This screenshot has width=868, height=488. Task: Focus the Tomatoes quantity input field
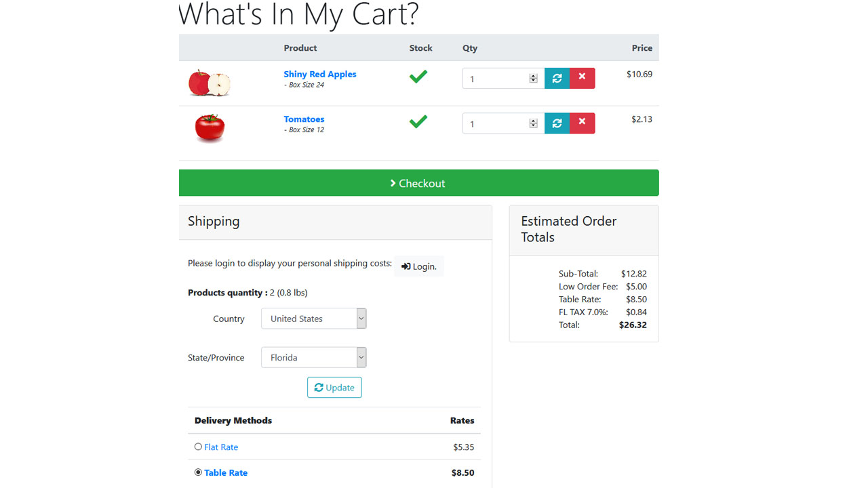(x=496, y=123)
